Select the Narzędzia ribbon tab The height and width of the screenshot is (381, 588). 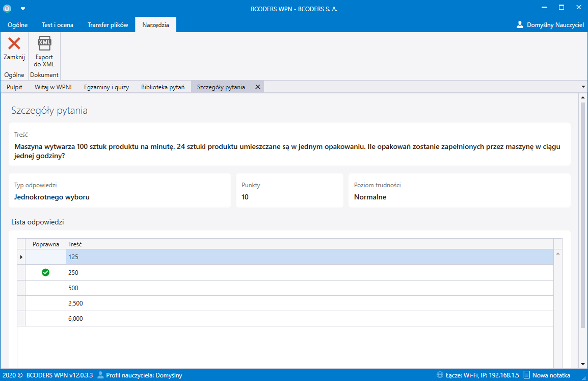pos(155,25)
